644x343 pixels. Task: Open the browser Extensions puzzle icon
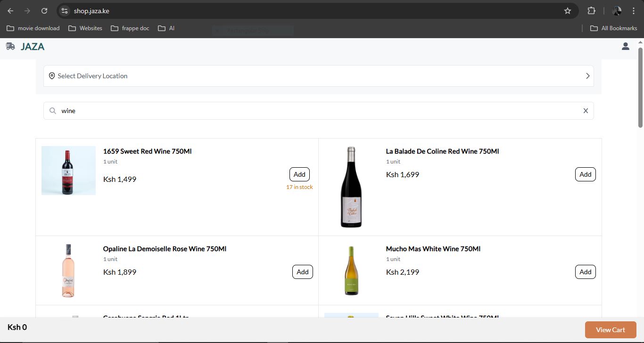tap(591, 11)
